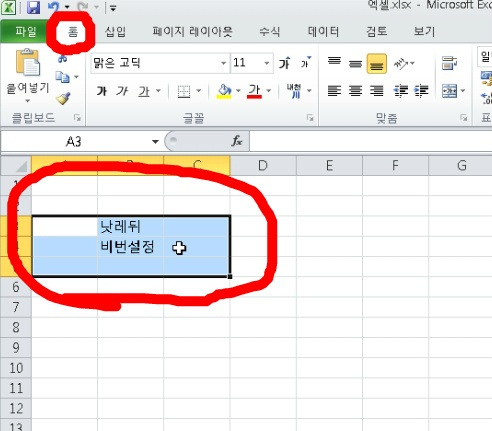
Task: Open the 맞춤 group dialog launcher
Action: coord(464,118)
